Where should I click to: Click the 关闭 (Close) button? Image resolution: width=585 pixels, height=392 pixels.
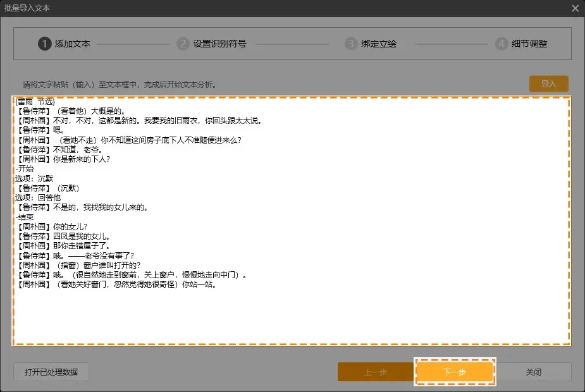point(534,372)
